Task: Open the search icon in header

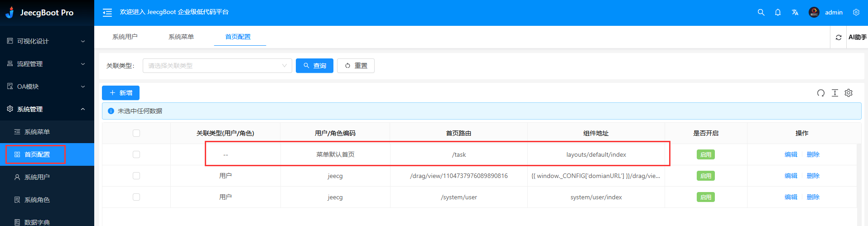Action: 761,13
